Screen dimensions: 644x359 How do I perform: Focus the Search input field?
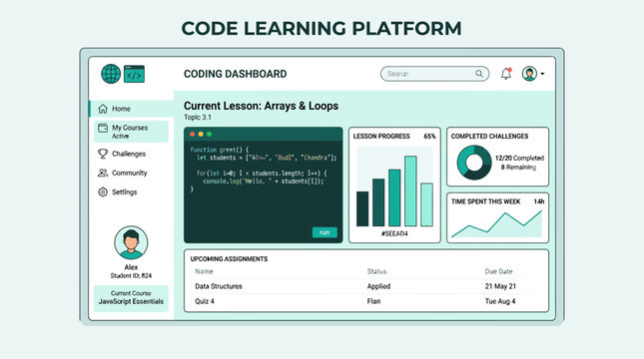point(434,74)
